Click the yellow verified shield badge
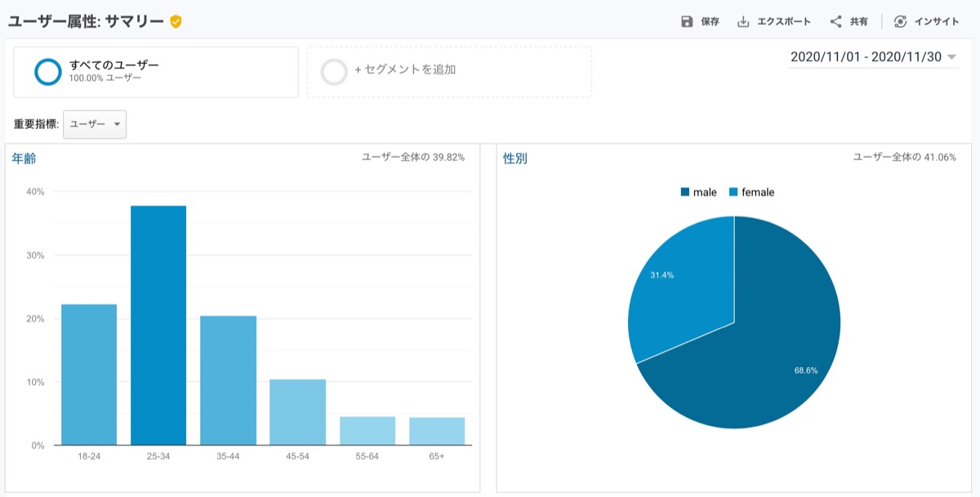980x497 pixels. click(x=176, y=21)
